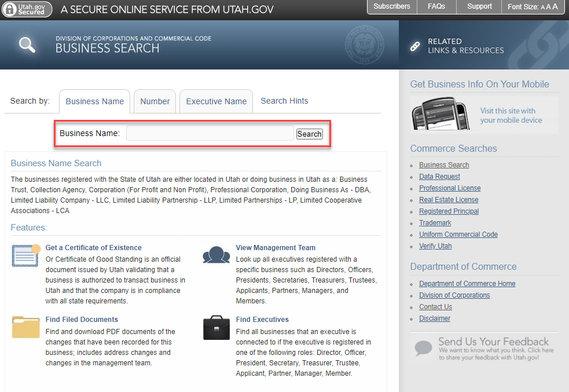The width and height of the screenshot is (569, 392).
Task: Click the Find Filed Documents folder icon
Action: (26, 327)
